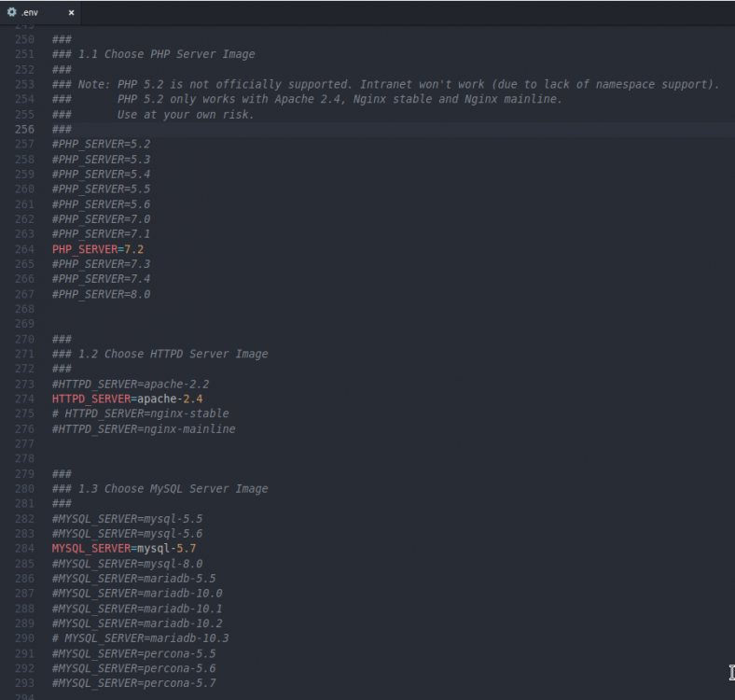Click the # HTTPD_SERVER=nginx-stable line
Screen dimensions: 735x700
pos(140,413)
